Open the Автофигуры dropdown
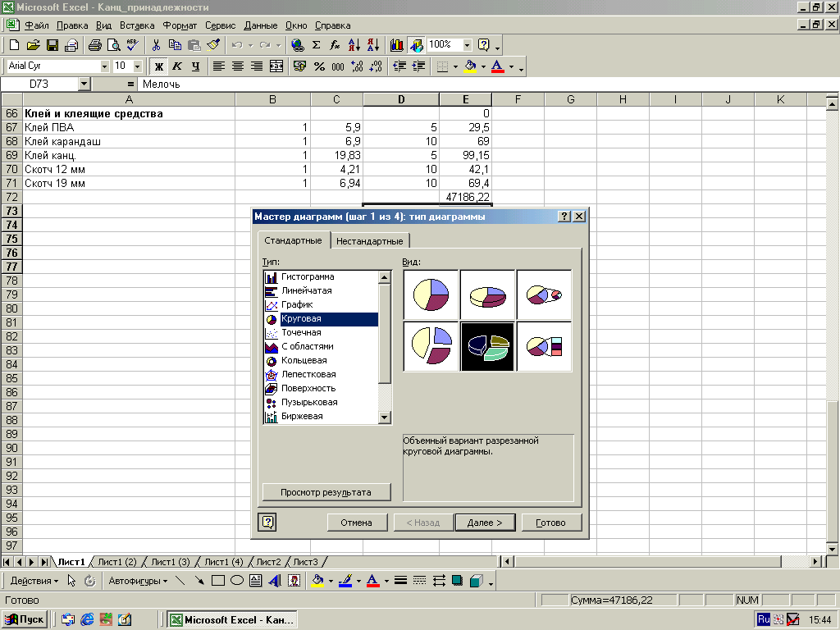The image size is (840, 630). click(x=138, y=581)
